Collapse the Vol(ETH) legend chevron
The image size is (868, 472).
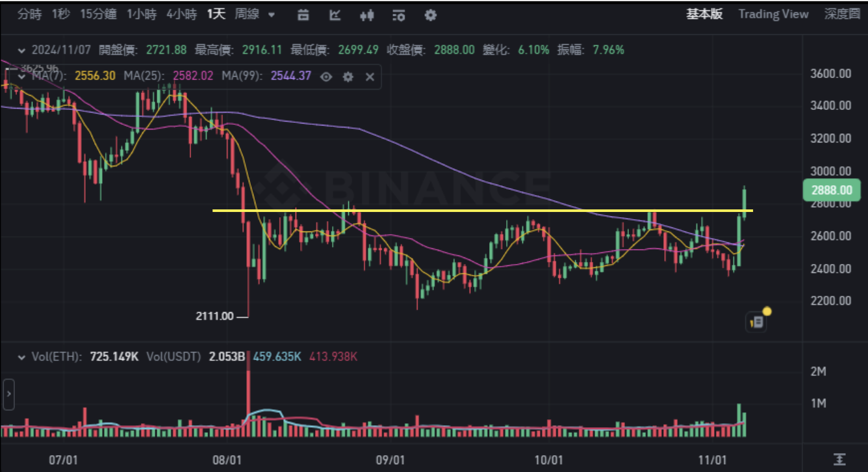[22, 357]
